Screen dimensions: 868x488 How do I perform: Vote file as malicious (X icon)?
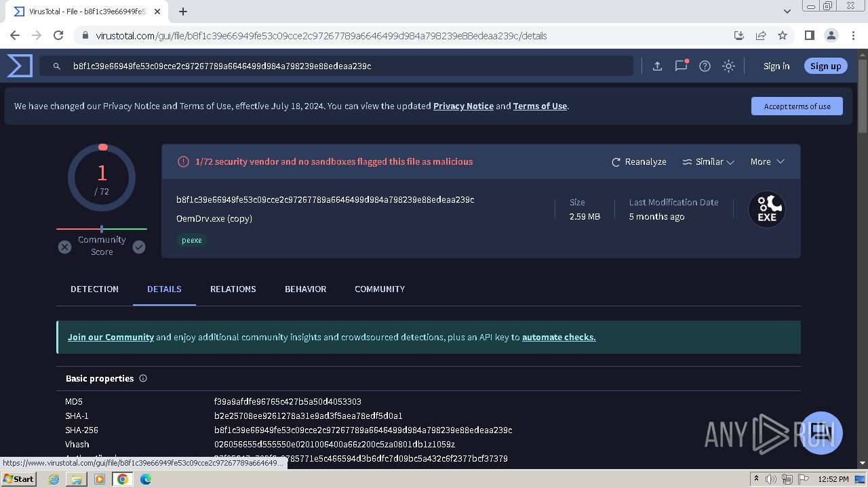64,247
